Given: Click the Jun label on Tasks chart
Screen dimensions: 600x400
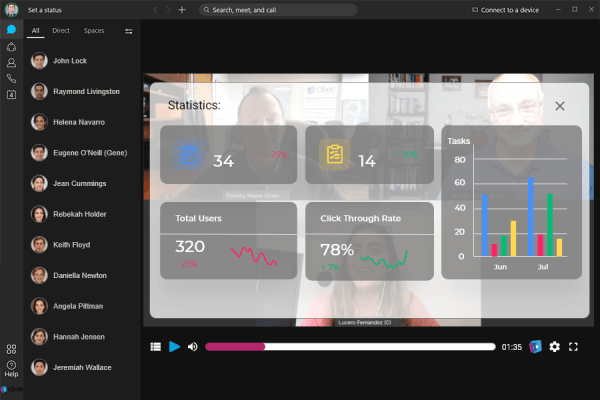Looking at the screenshot, I should point(500,267).
